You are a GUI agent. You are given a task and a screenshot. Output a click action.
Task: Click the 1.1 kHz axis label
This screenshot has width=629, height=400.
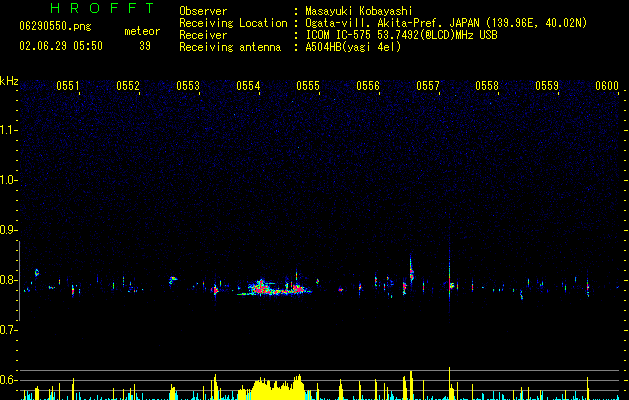(8, 130)
